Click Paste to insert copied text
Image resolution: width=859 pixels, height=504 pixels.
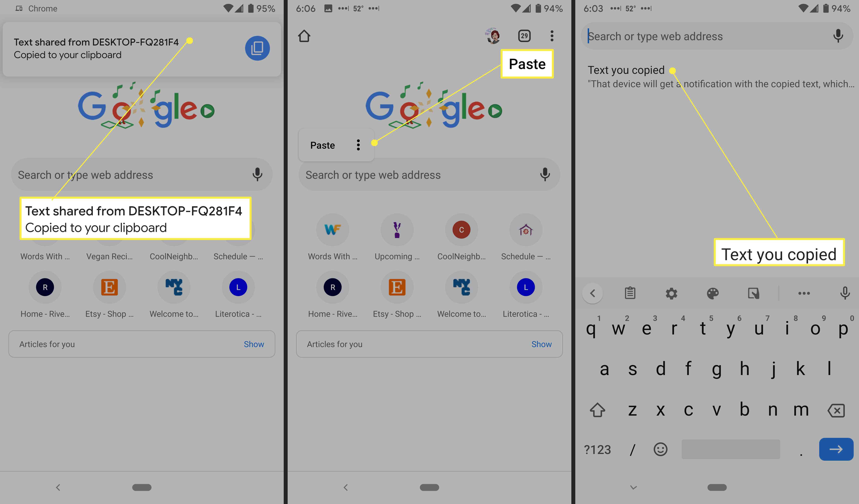tap(322, 145)
